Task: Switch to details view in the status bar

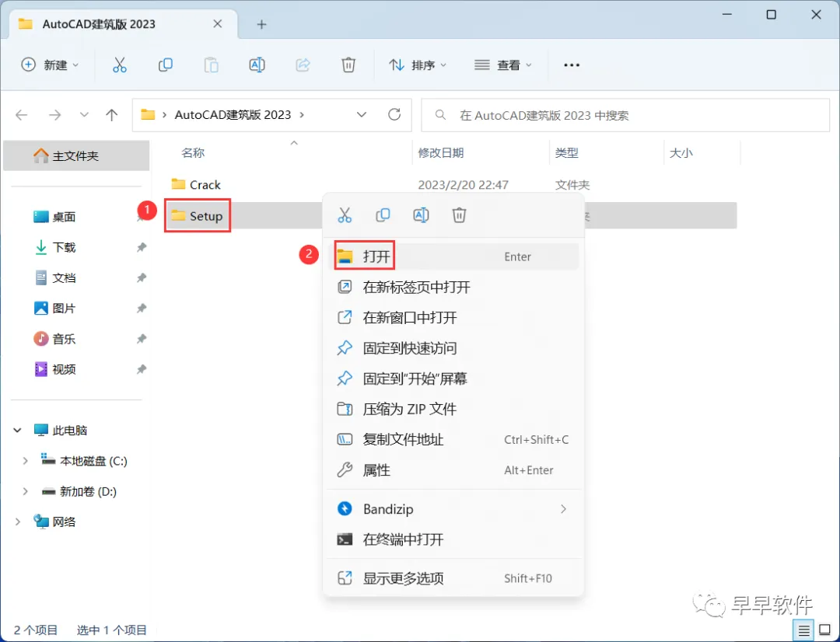Action: [803, 631]
